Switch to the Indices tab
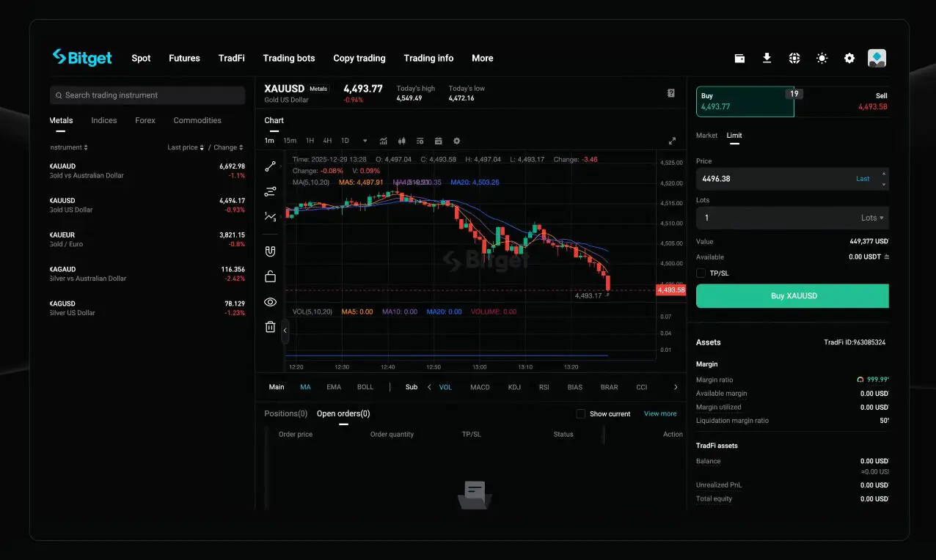Viewport: 936px width, 560px height. [x=104, y=120]
